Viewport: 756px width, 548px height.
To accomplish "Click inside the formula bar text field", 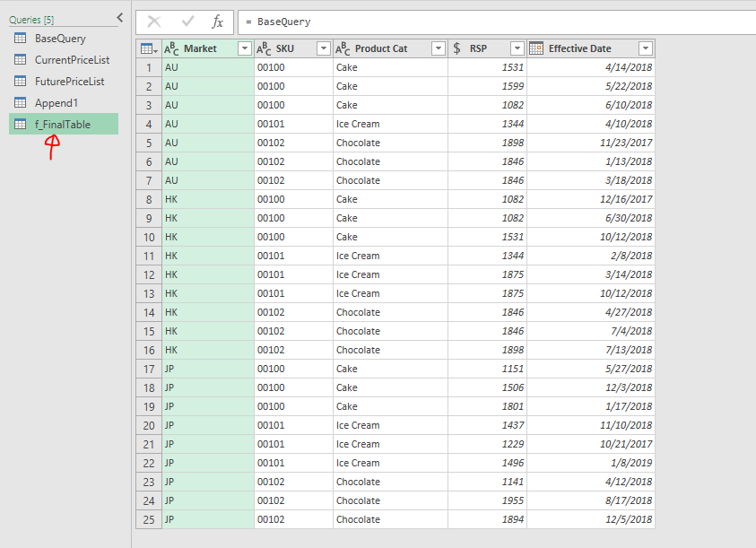I will (493, 22).
